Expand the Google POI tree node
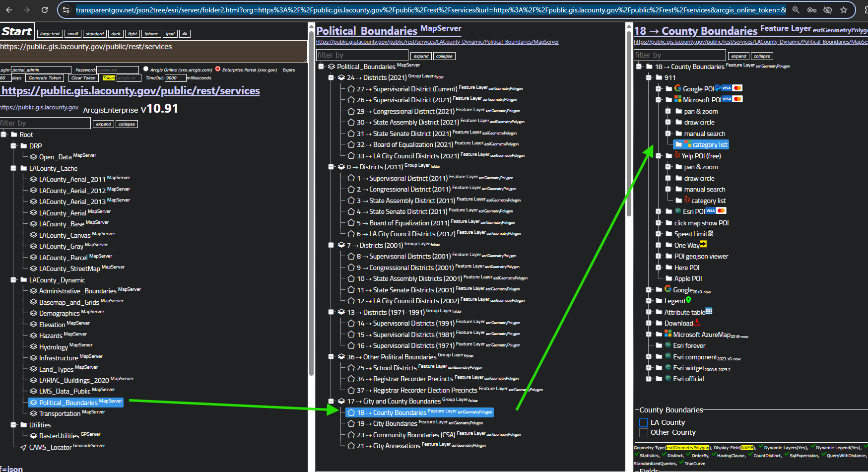The image size is (868, 472). (658, 89)
